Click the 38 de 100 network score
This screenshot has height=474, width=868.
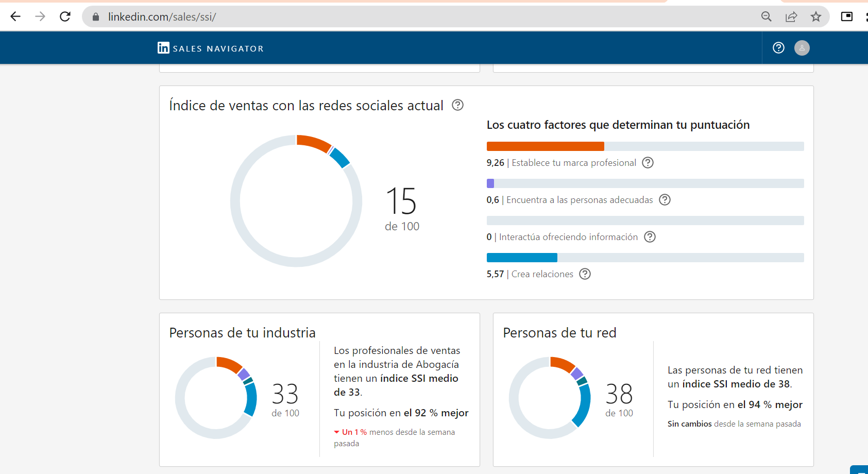click(619, 400)
